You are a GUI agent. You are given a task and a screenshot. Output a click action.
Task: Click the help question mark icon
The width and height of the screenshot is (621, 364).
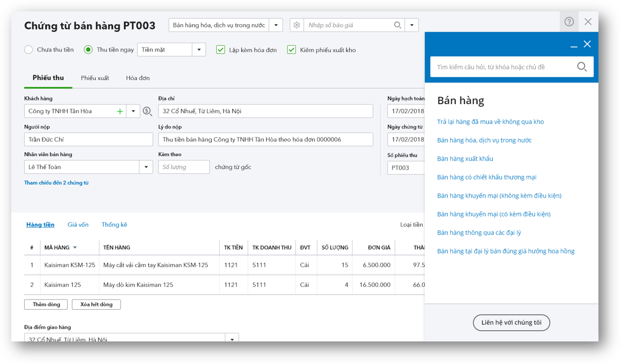[x=569, y=22]
